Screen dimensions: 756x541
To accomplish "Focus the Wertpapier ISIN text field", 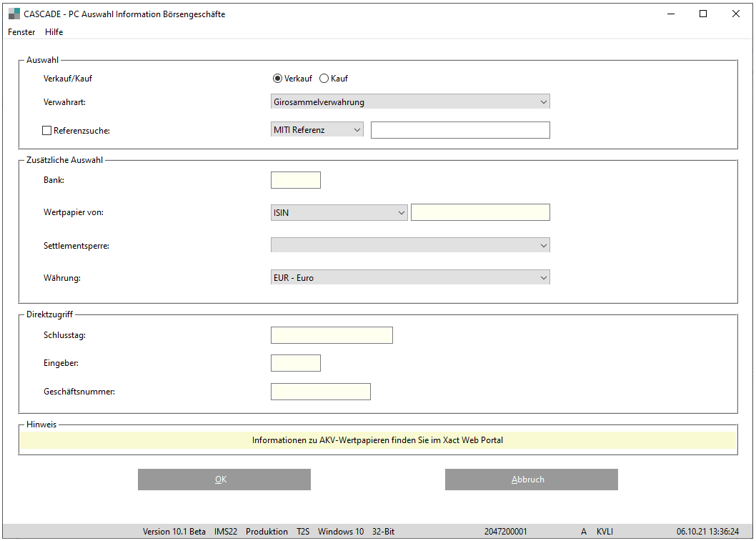I will click(x=480, y=212).
